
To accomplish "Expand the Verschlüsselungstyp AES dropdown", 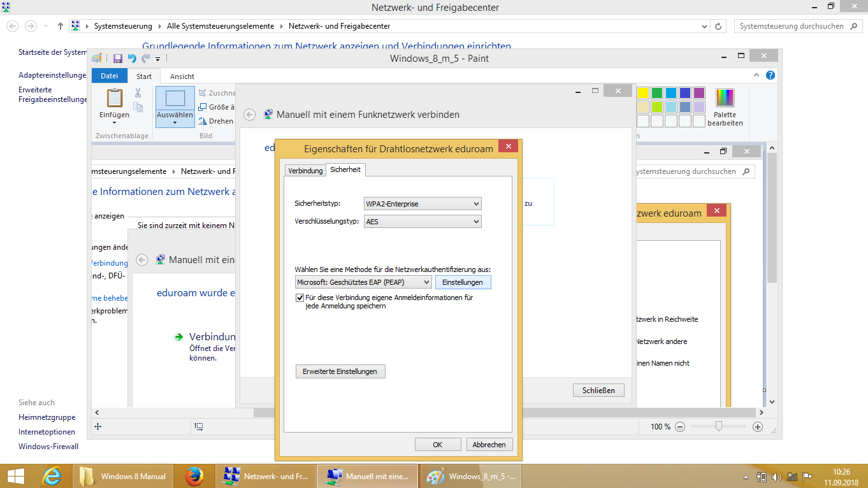I will pyautogui.click(x=422, y=222).
